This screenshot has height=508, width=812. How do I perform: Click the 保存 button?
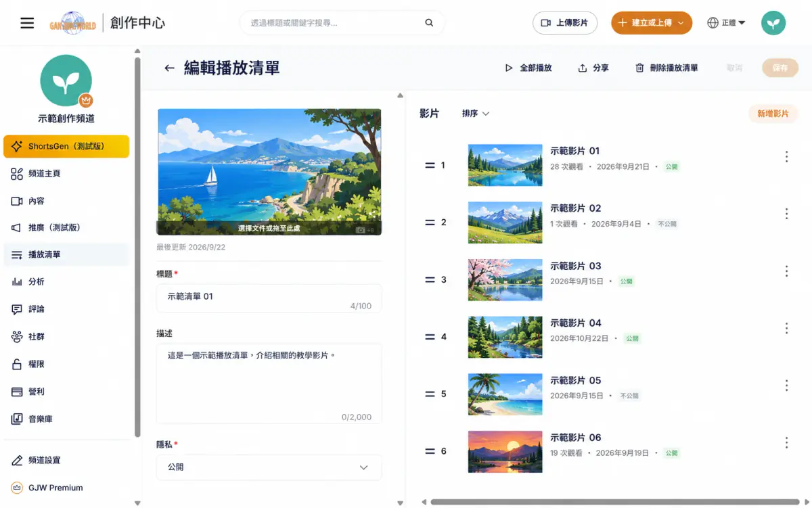click(x=780, y=68)
